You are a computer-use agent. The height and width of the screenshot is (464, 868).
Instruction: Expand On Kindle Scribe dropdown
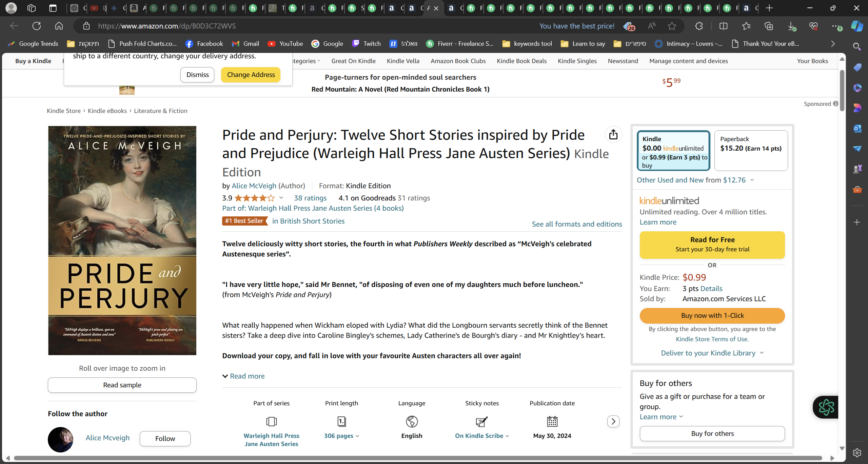point(482,436)
